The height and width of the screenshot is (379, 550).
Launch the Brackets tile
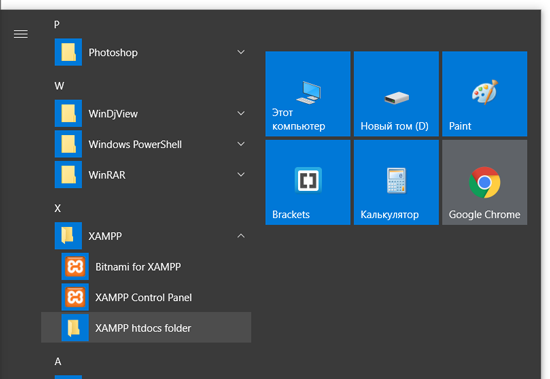(308, 182)
